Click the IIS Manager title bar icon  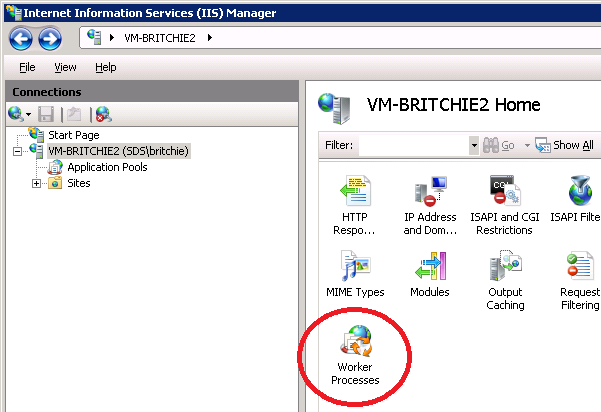(x=14, y=13)
